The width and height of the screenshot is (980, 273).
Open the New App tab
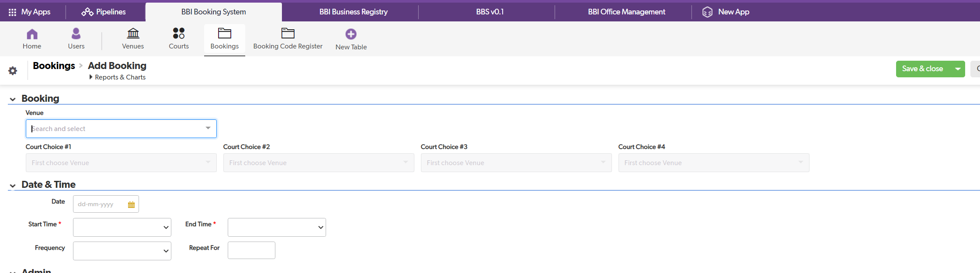pos(726,12)
